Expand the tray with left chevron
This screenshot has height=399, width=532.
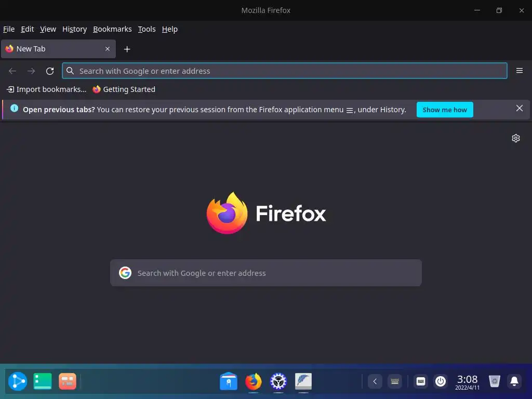(x=375, y=381)
